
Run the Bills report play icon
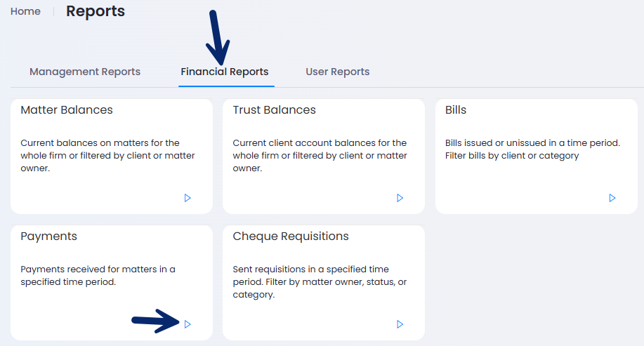(x=612, y=198)
